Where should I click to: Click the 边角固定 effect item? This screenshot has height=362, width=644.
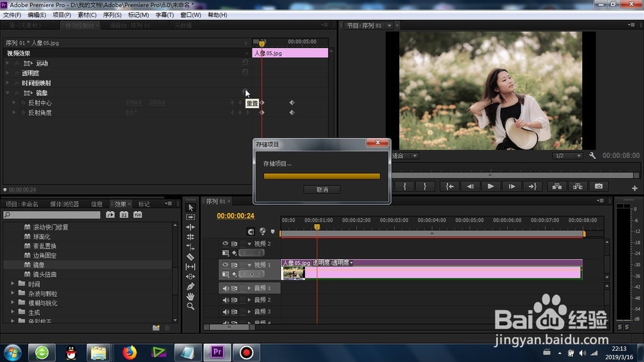[x=45, y=256]
